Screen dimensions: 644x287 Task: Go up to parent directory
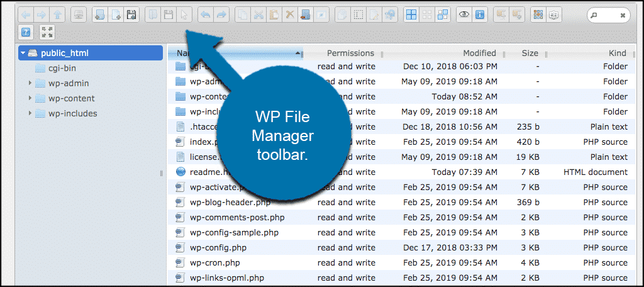[57, 15]
